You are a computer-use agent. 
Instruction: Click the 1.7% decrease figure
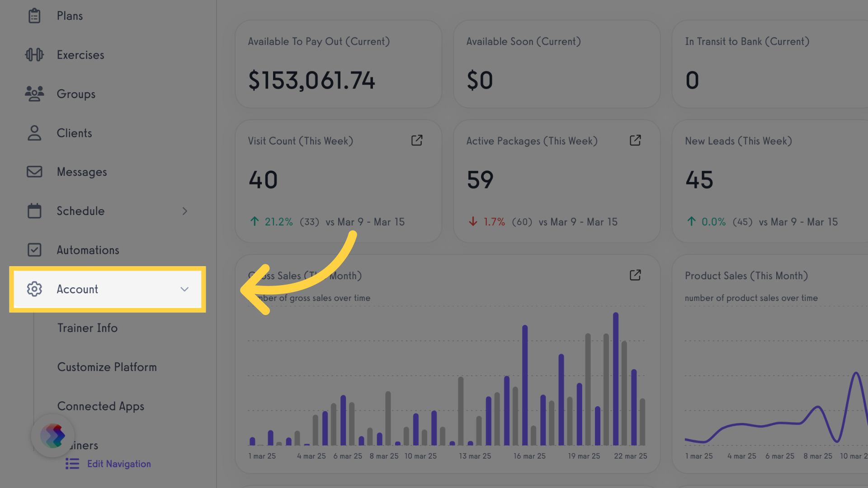[494, 222]
